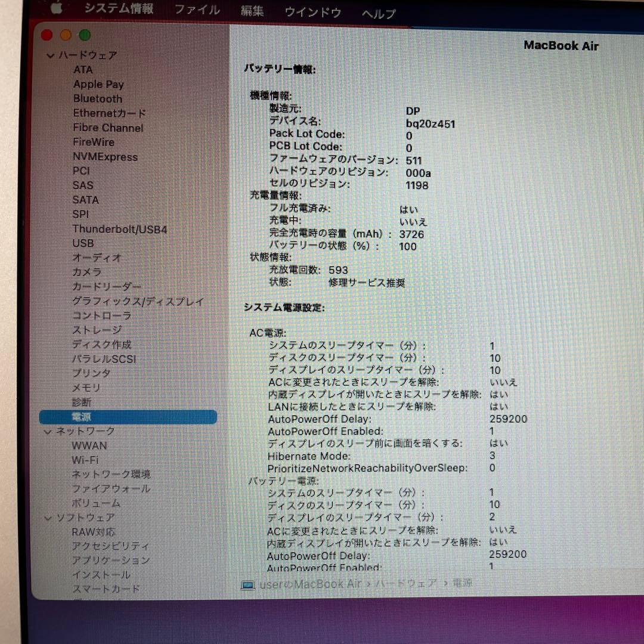Collapse the ソフトウェア section chevron
Screen dimensions: 644x644
tap(48, 518)
